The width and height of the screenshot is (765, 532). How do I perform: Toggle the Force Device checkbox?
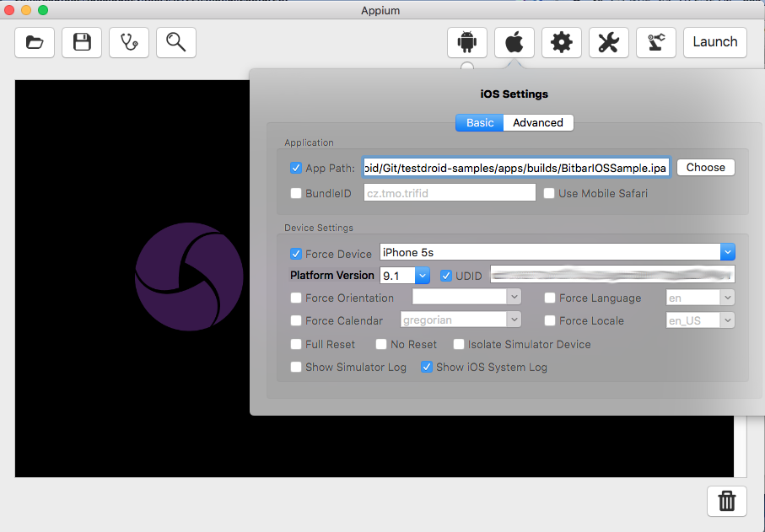[296, 254]
